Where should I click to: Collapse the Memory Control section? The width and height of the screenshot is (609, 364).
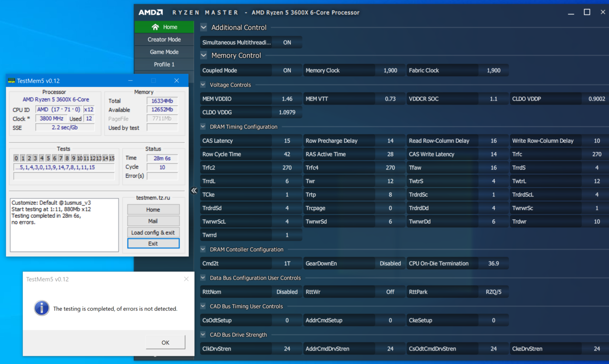204,55
